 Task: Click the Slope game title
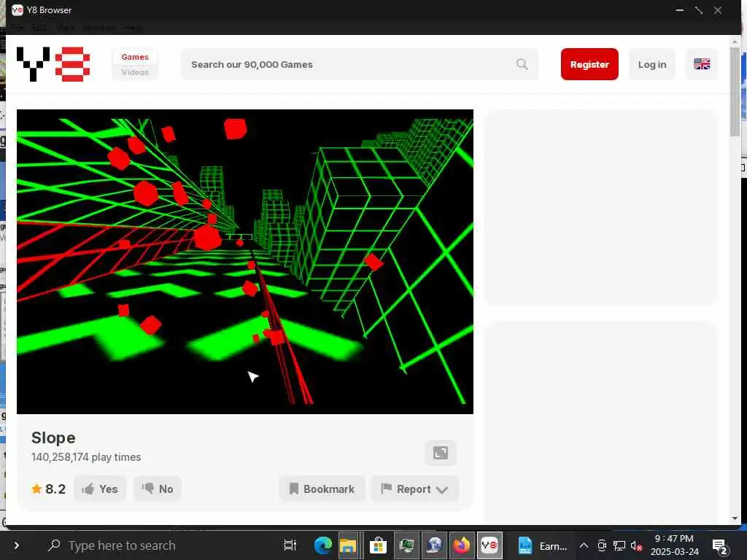[53, 437]
